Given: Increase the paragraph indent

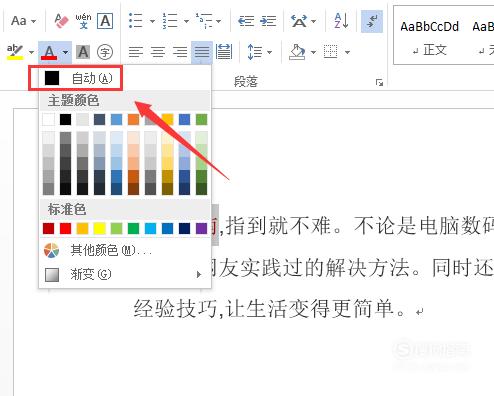Looking at the screenshot, I should coord(268,21).
